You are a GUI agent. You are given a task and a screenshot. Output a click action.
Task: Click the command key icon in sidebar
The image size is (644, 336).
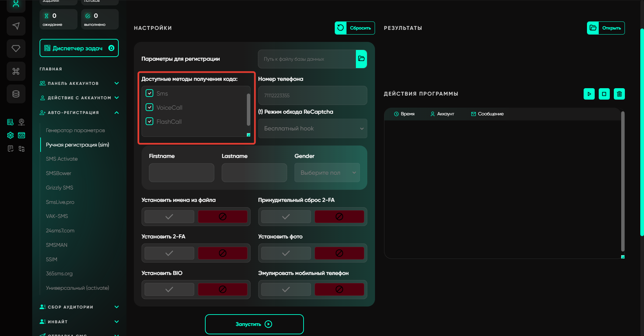(x=16, y=71)
